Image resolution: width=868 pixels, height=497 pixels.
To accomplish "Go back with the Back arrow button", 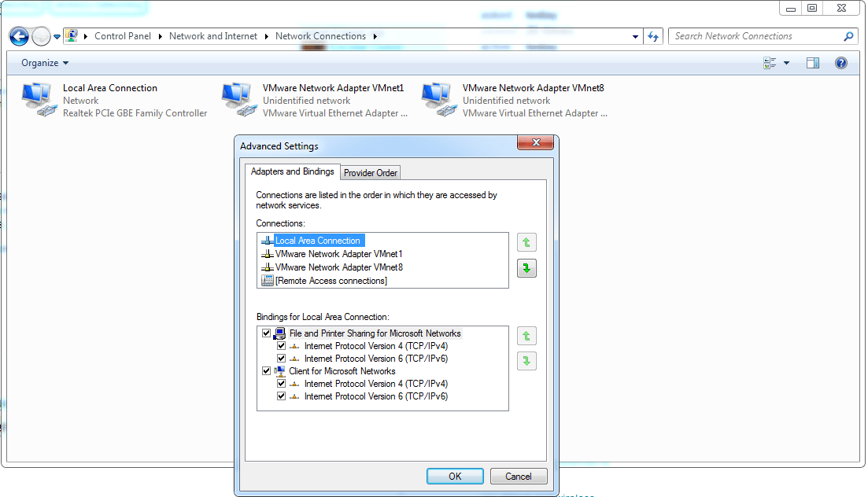I will 20,36.
